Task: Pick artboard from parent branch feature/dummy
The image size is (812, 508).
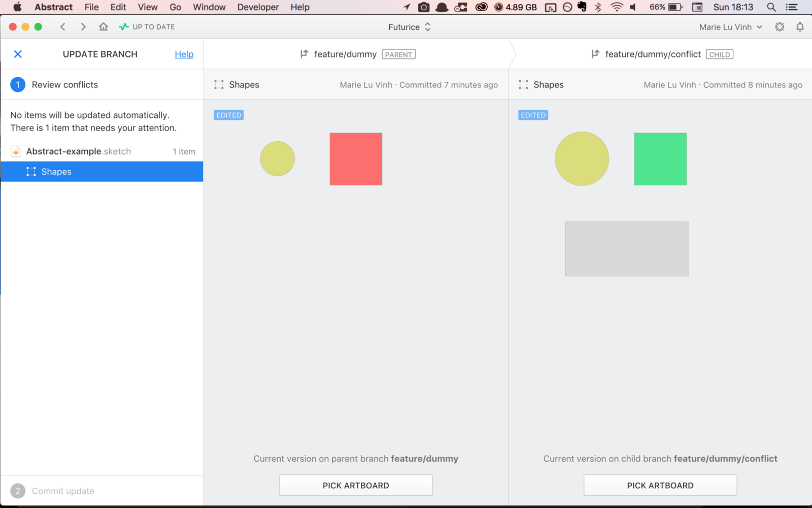Action: pyautogui.click(x=356, y=485)
